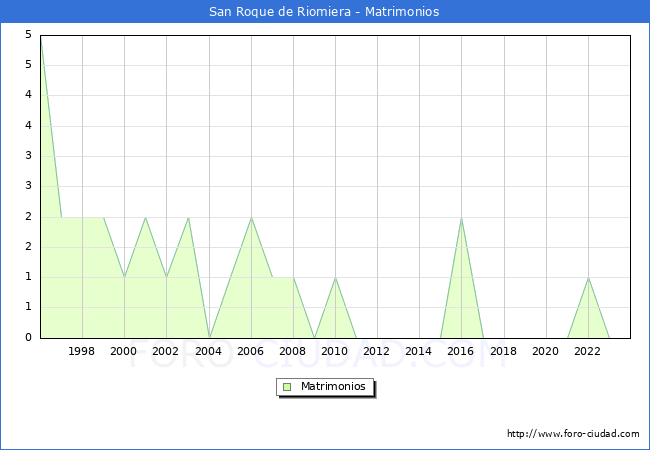Select the 1998 x-axis label

click(82, 351)
